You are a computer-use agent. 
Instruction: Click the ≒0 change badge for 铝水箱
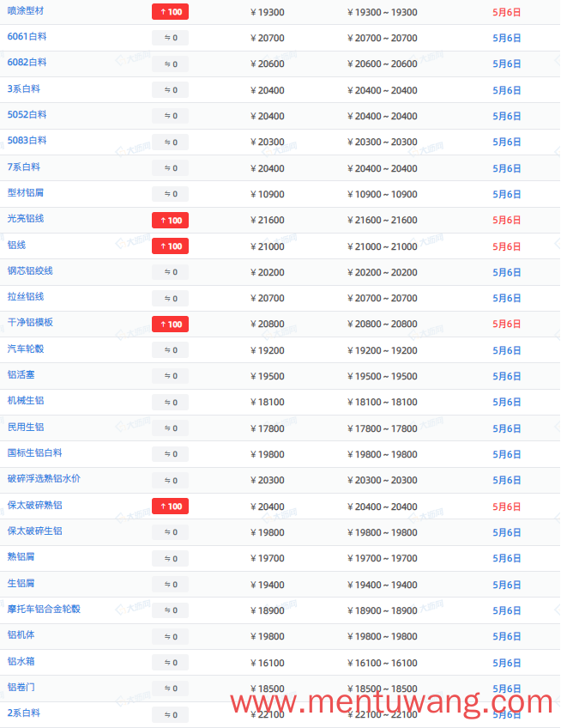[x=171, y=663]
